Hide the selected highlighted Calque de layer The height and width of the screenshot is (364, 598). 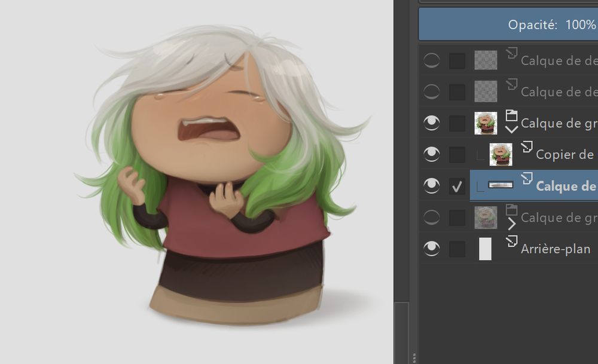point(431,186)
